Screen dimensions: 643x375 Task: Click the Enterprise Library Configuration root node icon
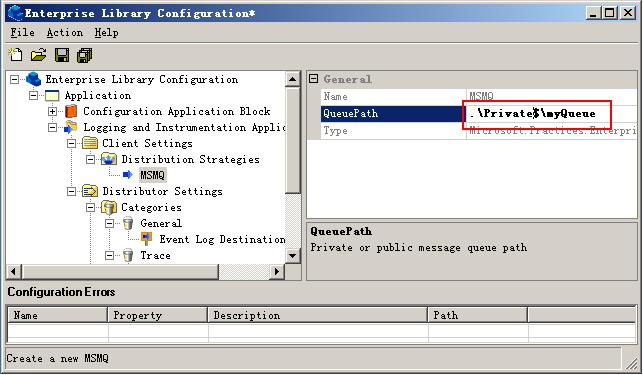coord(34,79)
